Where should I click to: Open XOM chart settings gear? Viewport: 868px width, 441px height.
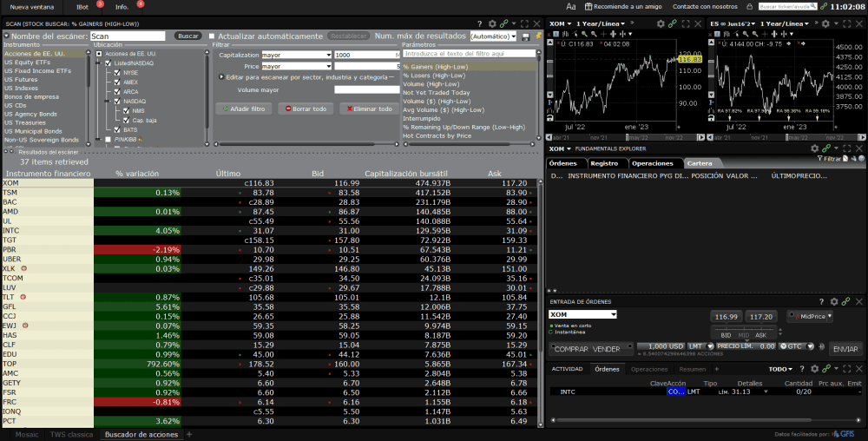tap(661, 23)
